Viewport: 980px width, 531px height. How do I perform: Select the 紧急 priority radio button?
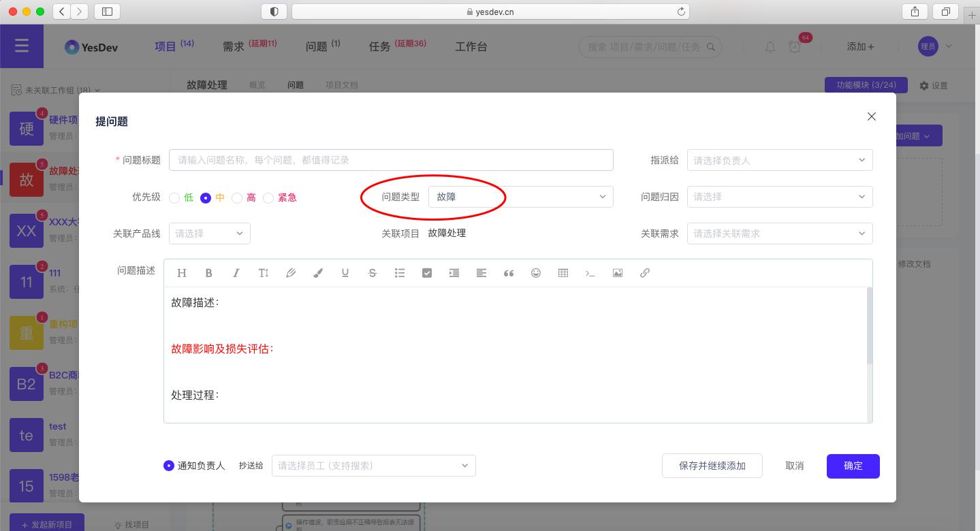click(268, 197)
